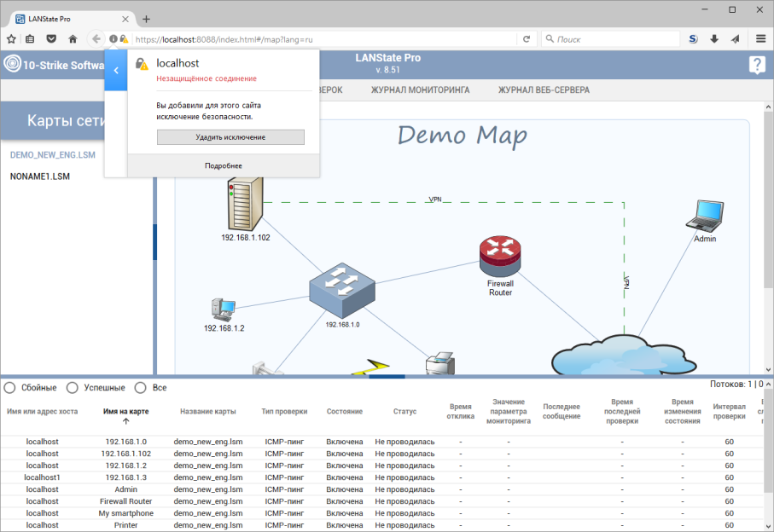Open NONAME1.LSM map link
The width and height of the screenshot is (774, 532).
[39, 176]
